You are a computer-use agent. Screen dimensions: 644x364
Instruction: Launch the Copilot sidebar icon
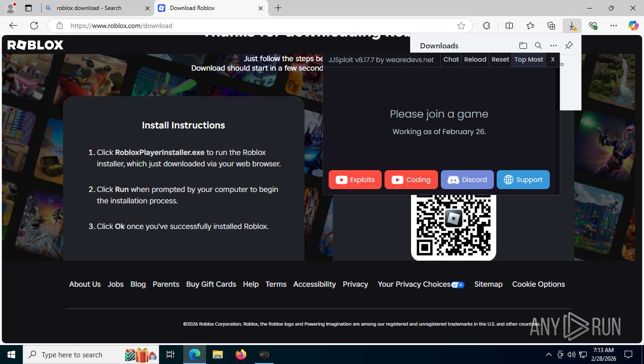coord(633,26)
